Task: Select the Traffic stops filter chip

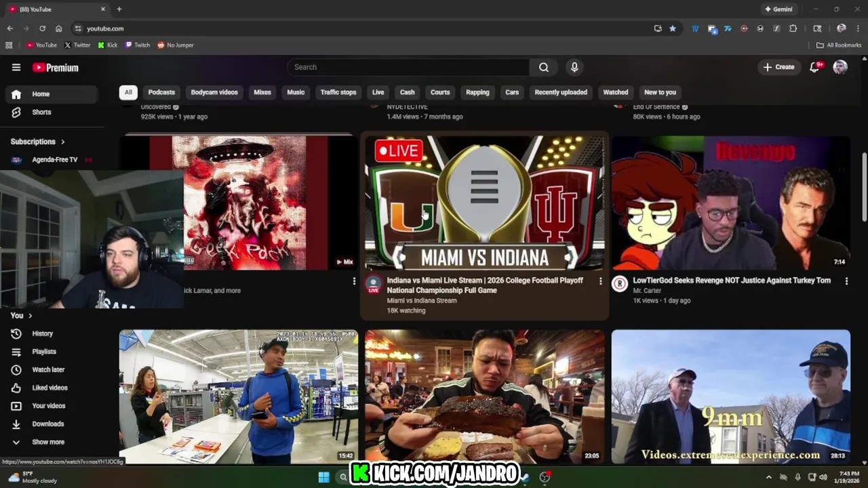Action: click(x=338, y=92)
